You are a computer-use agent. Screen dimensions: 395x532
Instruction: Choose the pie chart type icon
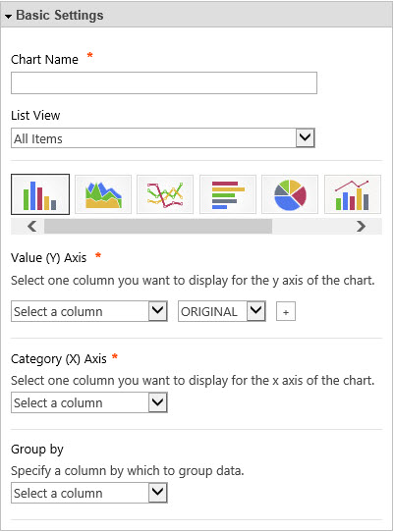click(x=290, y=194)
